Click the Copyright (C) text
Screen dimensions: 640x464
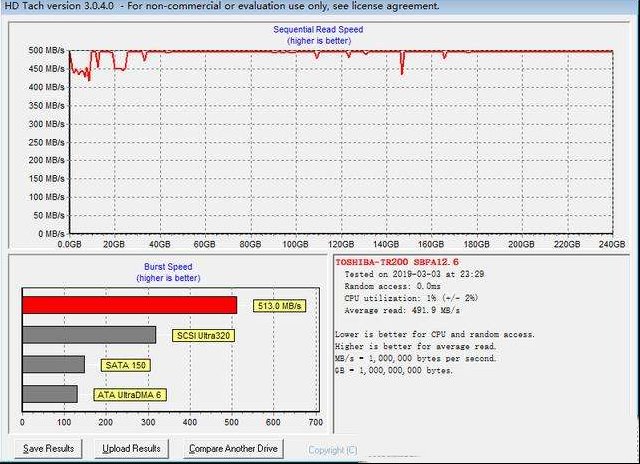coord(333,450)
